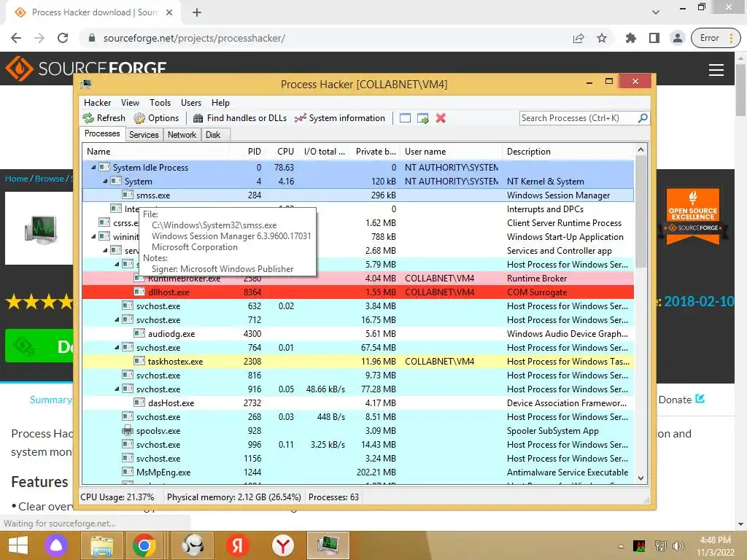The height and width of the screenshot is (560, 747).
Task: Click the Process Hacker project thumbnail
Action: coord(41,228)
